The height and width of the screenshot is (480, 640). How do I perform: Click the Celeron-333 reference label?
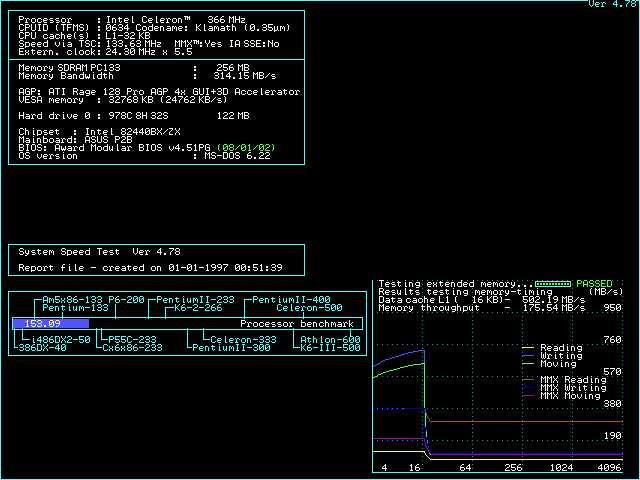[243, 340]
